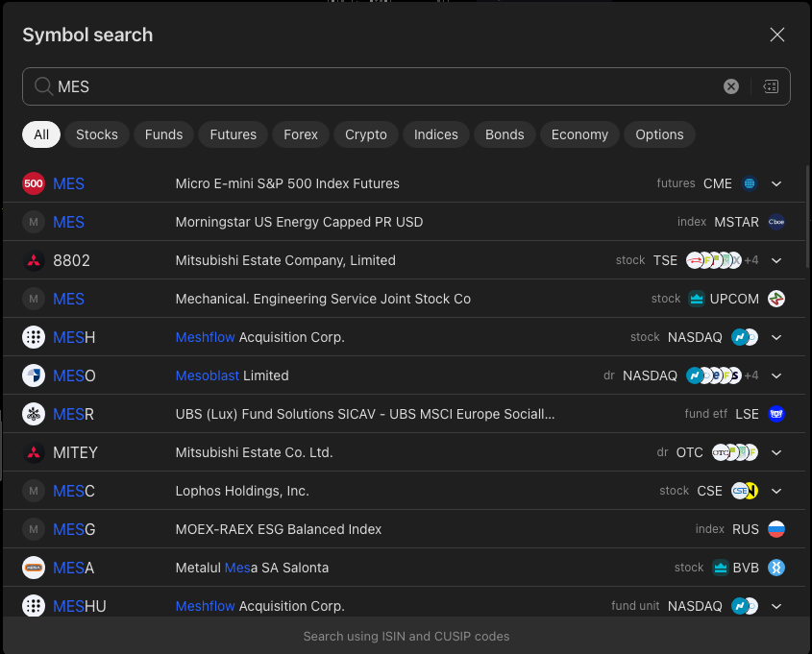This screenshot has height=654, width=812.
Task: Select Micro E-mini S&P 500 Index Futures
Action: (287, 183)
